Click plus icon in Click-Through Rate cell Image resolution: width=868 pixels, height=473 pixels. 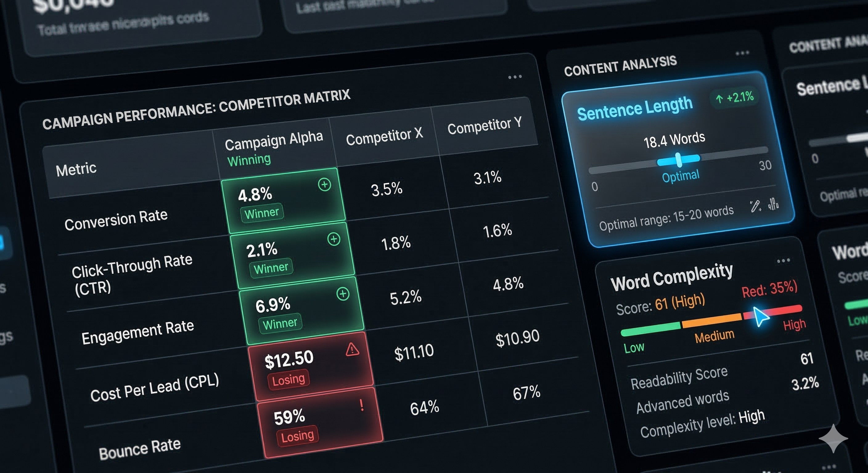334,239
